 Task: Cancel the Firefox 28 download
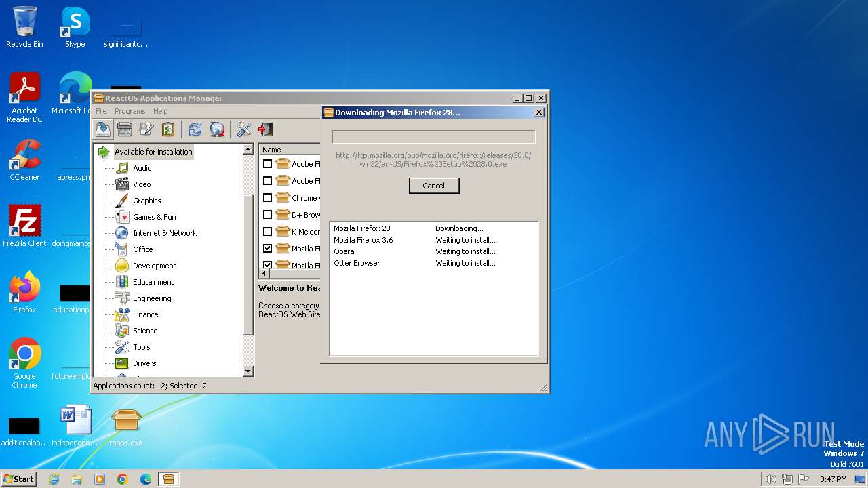434,186
